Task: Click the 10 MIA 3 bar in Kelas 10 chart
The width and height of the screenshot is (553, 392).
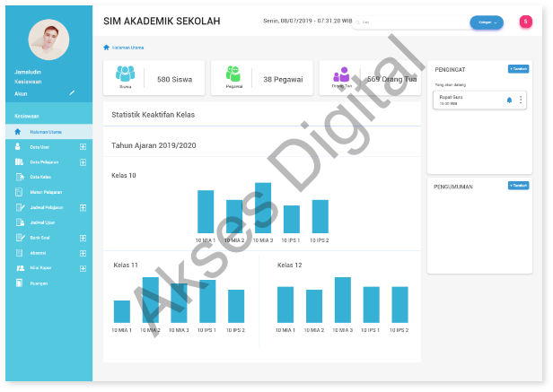Action: (263, 207)
